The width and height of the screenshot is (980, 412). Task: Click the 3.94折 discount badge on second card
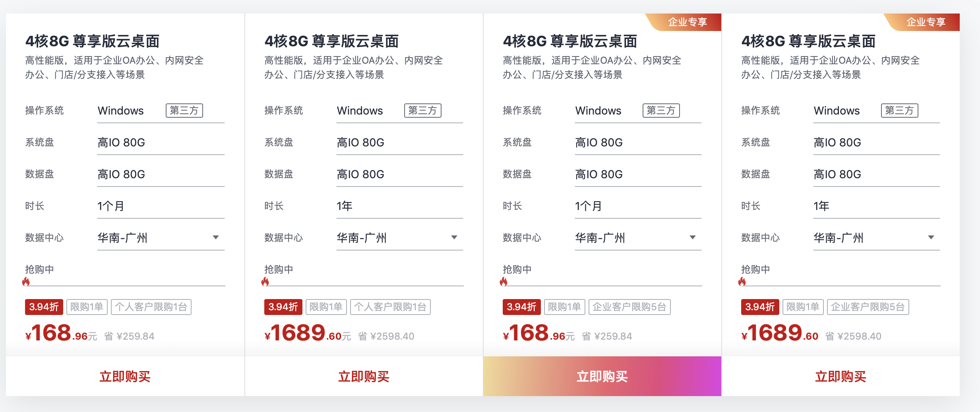click(x=283, y=307)
